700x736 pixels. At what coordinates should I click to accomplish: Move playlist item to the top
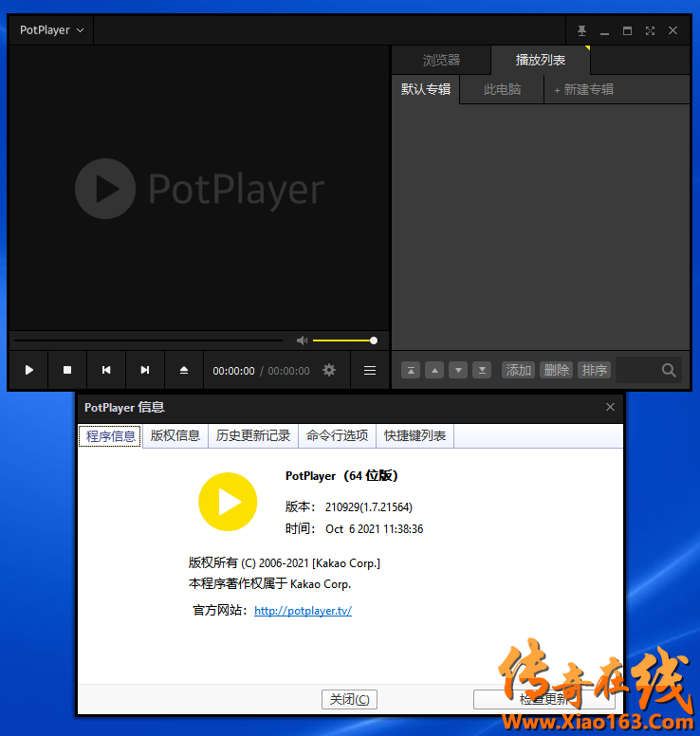click(411, 370)
